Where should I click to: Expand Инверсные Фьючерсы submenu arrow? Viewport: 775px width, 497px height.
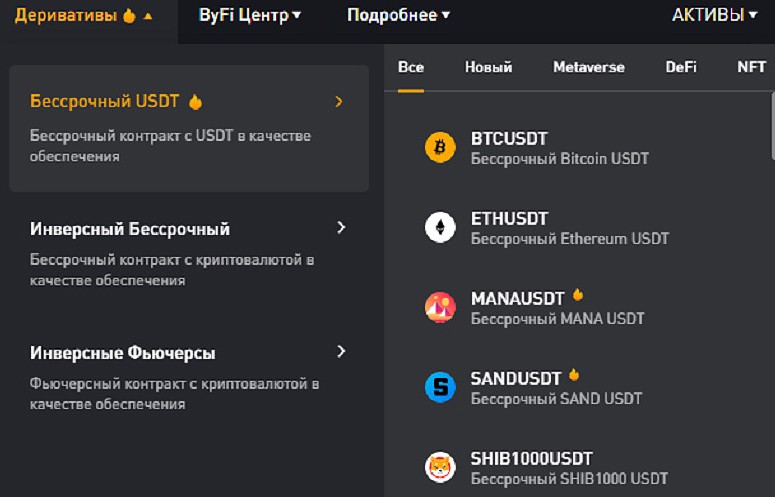[341, 352]
